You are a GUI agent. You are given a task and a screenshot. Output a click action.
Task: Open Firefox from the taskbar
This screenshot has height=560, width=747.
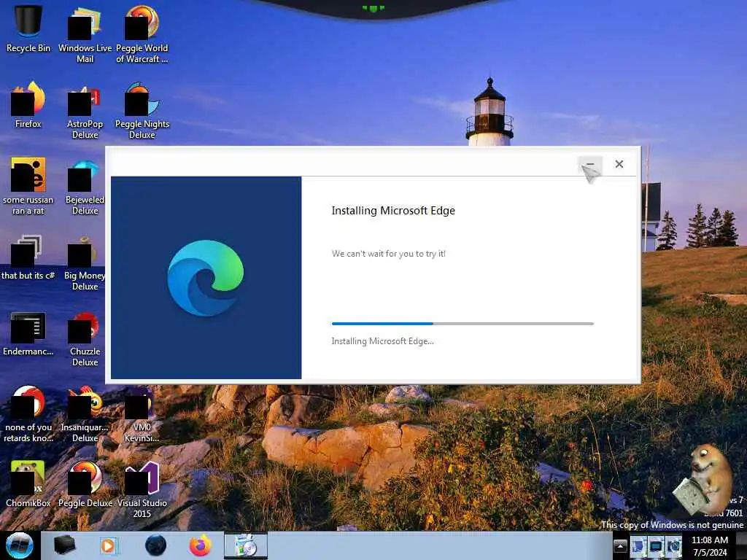201,545
